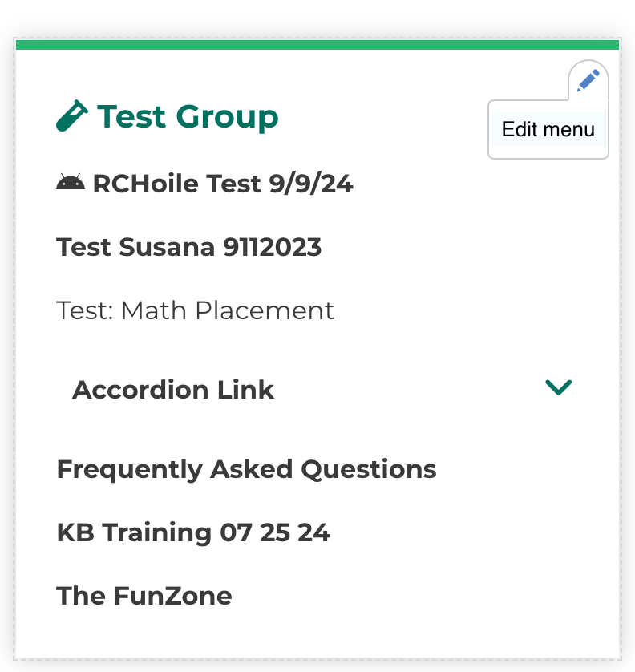Viewport: 635px width, 672px height.
Task: Click the pencil edit icon
Action: pyautogui.click(x=588, y=80)
